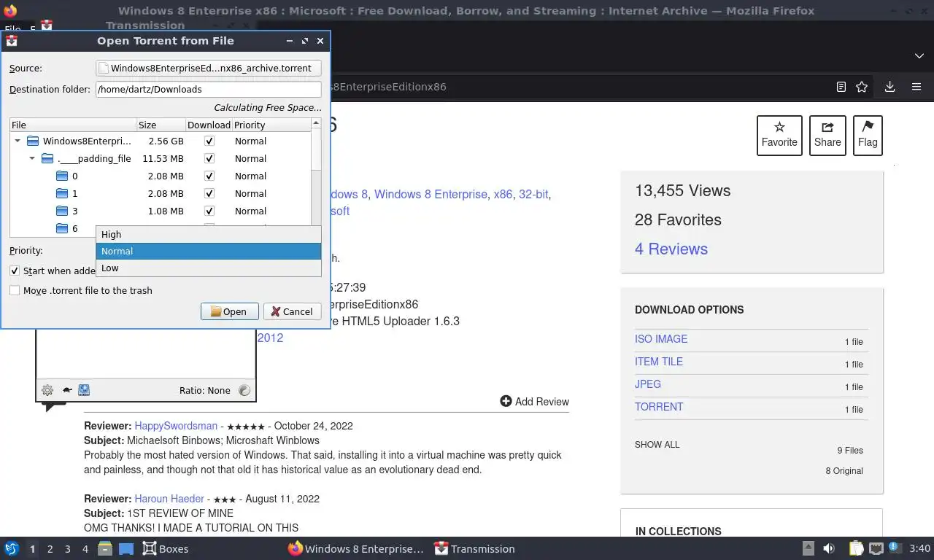Viewport: 934px width, 560px height.
Task: Enable Move .torrent file to the trash
Action: click(x=15, y=290)
